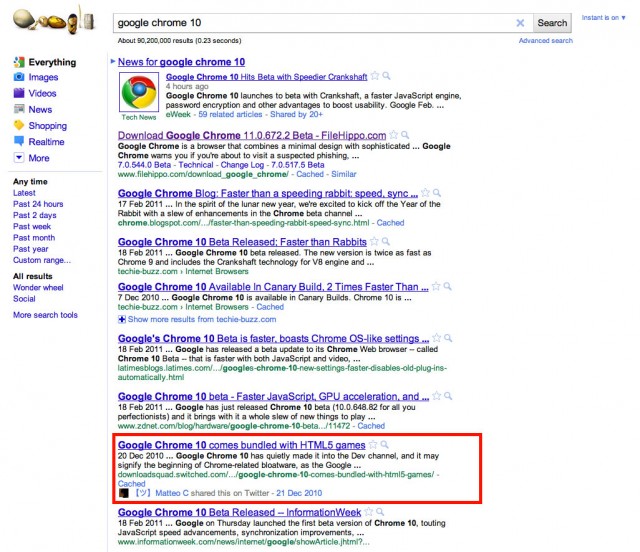Open the eWeek source link
The height and width of the screenshot is (552, 640).
coord(178,114)
